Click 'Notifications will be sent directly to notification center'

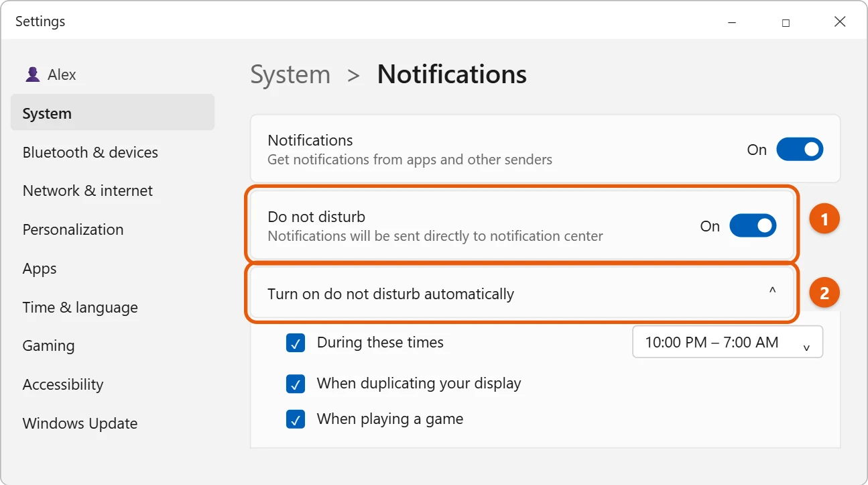[x=435, y=236]
